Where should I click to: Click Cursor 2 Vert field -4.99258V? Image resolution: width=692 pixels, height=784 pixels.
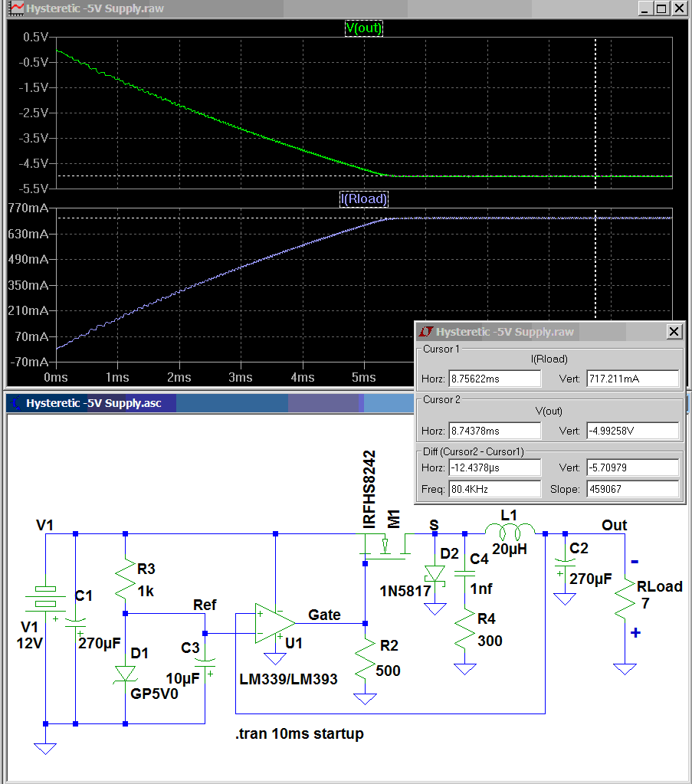(632, 431)
